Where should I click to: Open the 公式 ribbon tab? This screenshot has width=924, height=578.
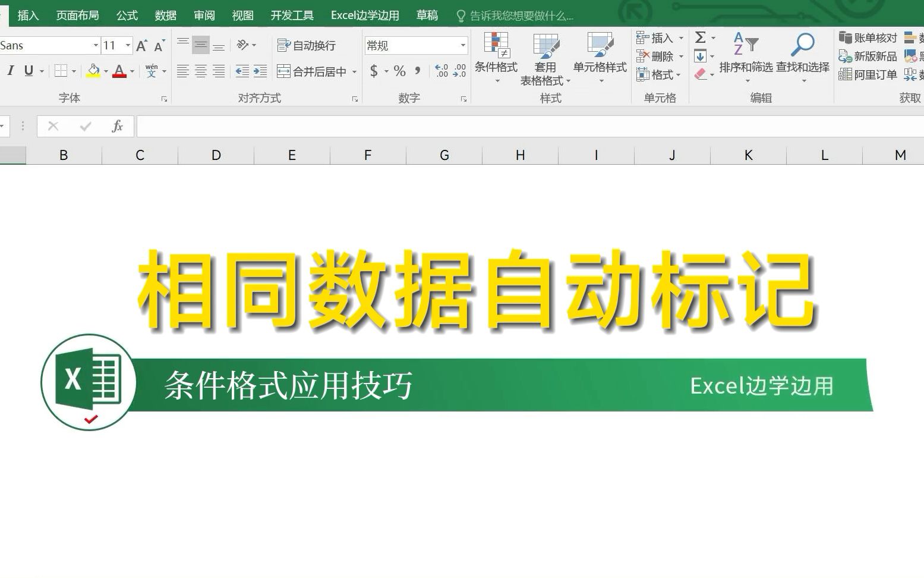tap(127, 15)
